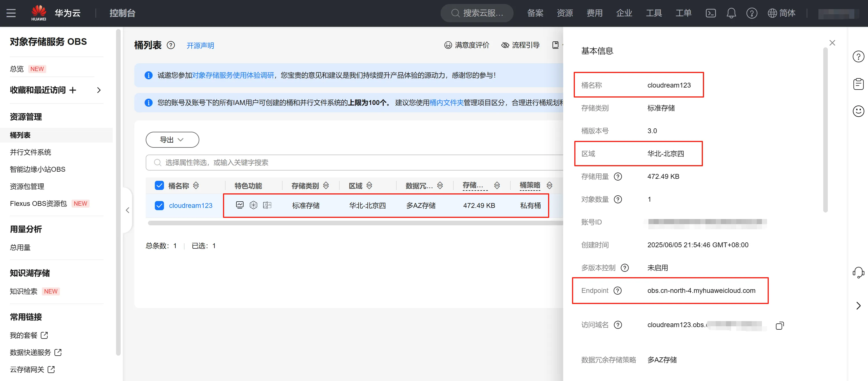The image size is (868, 381).
Task: Select 知识检索 in sidebar
Action: click(24, 291)
